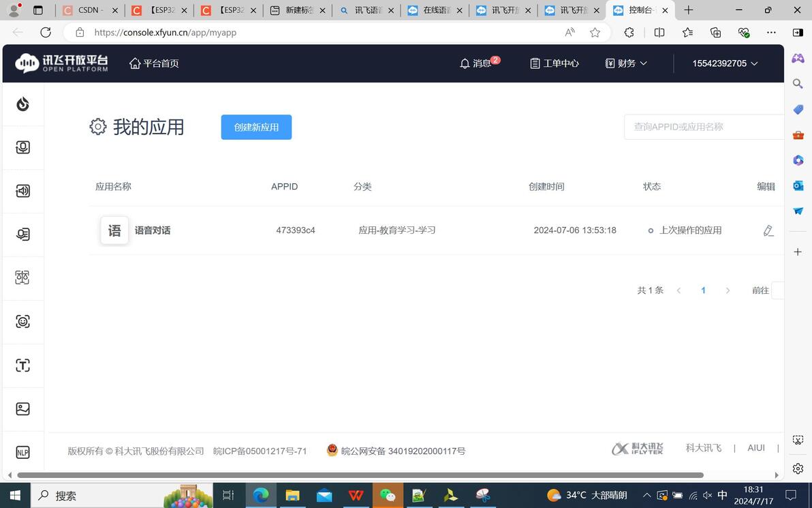
Task: Open the taskbar weather widget 34°C
Action: [587, 496]
